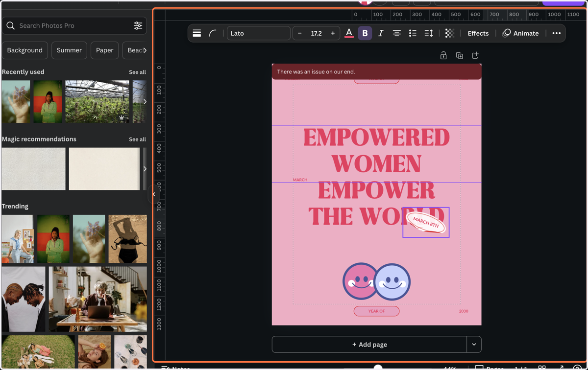Image resolution: width=588 pixels, height=370 pixels.
Task: Show more category chips with the arrow
Action: [x=145, y=50]
